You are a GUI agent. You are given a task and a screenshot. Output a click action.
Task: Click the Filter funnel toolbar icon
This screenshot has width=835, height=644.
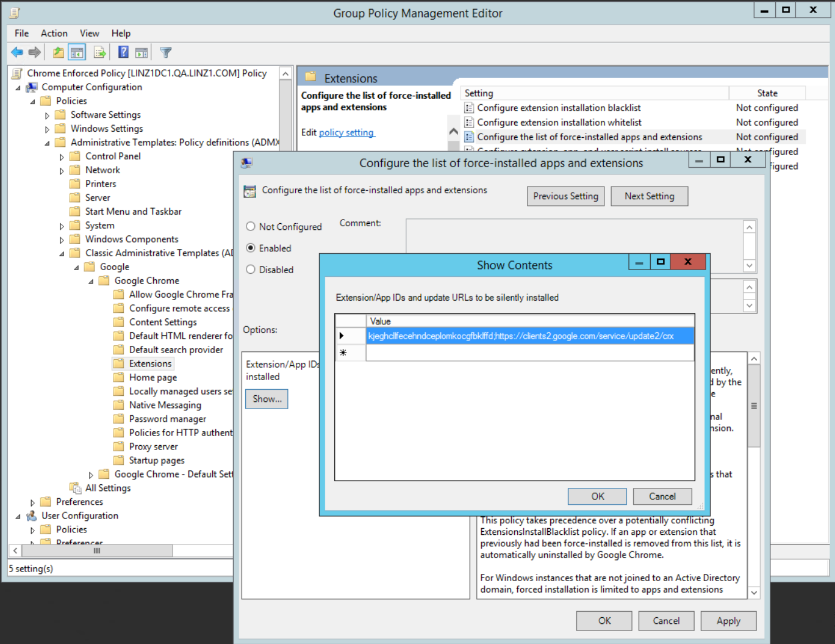click(x=165, y=52)
